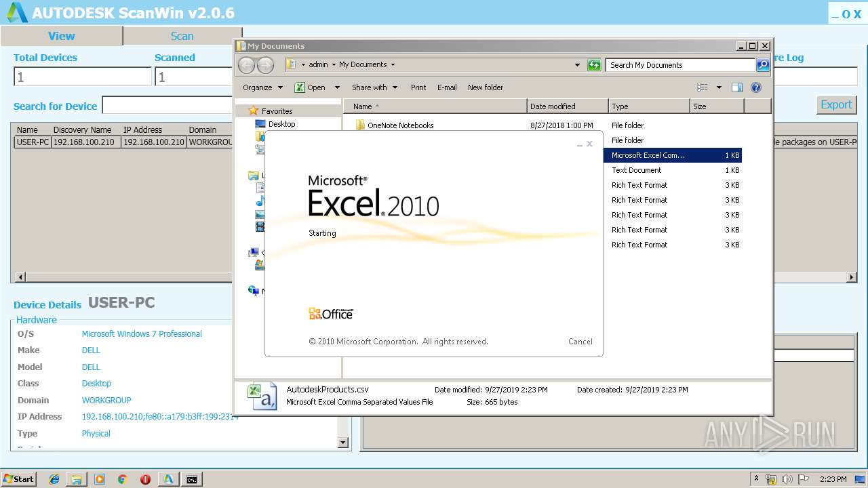This screenshot has width=868, height=488.
Task: Launch Google Chrome from taskbar
Action: click(x=123, y=479)
